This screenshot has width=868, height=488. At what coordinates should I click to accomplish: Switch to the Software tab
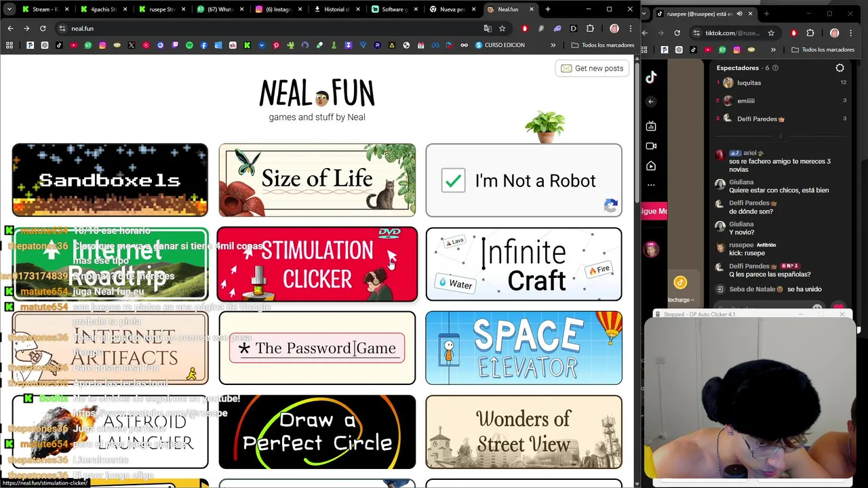click(x=395, y=9)
